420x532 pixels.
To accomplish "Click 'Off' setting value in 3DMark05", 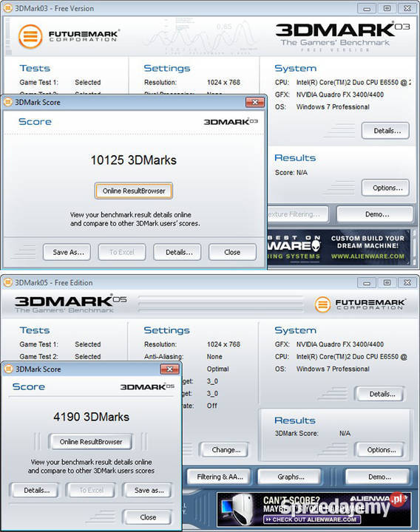I will tap(212, 406).
